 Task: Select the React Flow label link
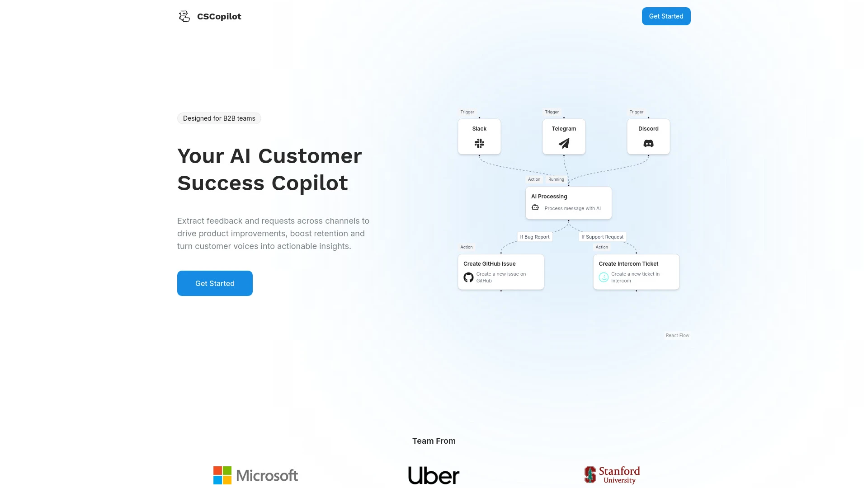point(677,335)
